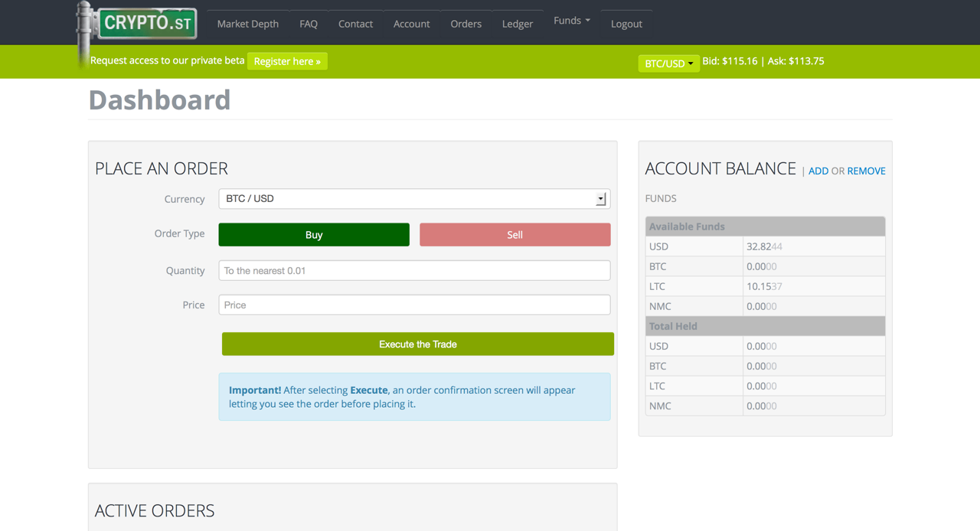Open the BTC/USD pair selector
This screenshot has height=531, width=980.
668,64
